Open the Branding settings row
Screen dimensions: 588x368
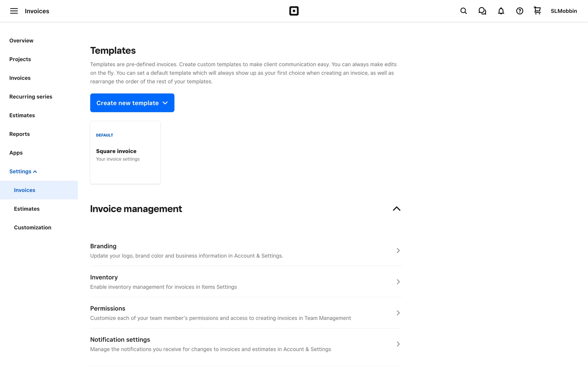[x=245, y=251]
